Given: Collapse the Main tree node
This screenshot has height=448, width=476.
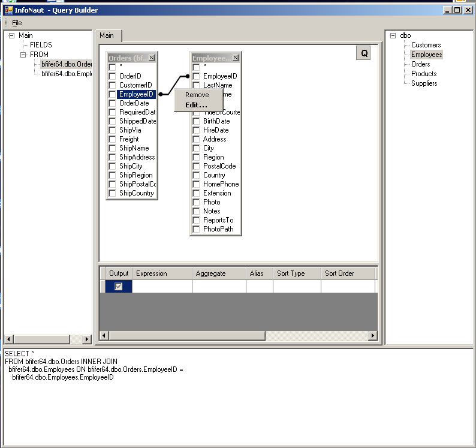Looking at the screenshot, I should 11,35.
